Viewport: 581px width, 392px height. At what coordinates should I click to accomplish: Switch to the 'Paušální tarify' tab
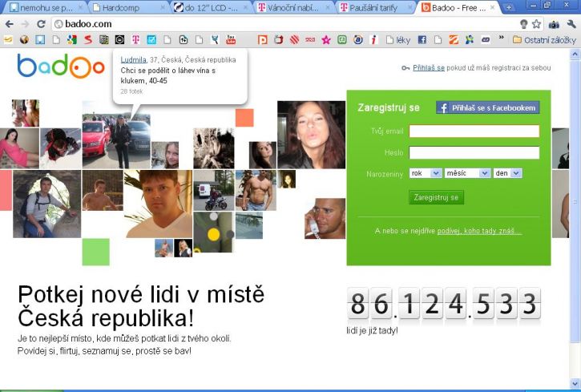coord(375,7)
